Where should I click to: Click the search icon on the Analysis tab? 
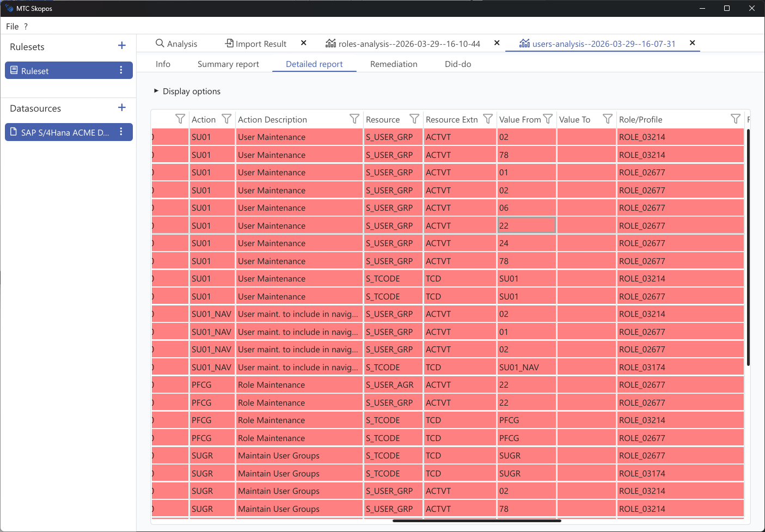pos(160,43)
